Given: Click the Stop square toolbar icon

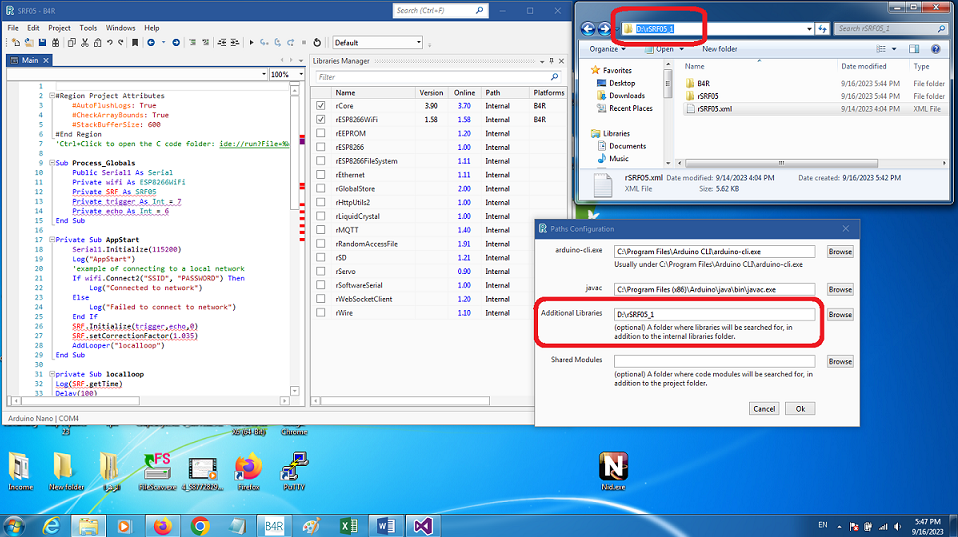Looking at the screenshot, I should click(x=304, y=43).
